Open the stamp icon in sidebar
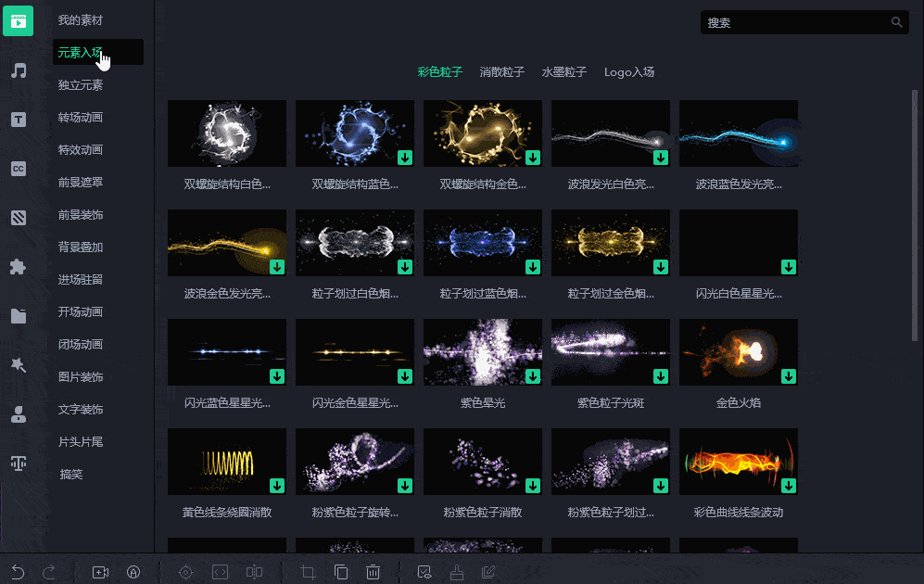This screenshot has width=924, height=584. [x=19, y=414]
